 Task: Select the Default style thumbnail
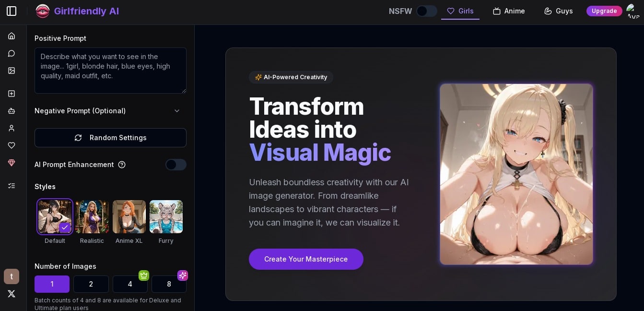pyautogui.click(x=55, y=216)
